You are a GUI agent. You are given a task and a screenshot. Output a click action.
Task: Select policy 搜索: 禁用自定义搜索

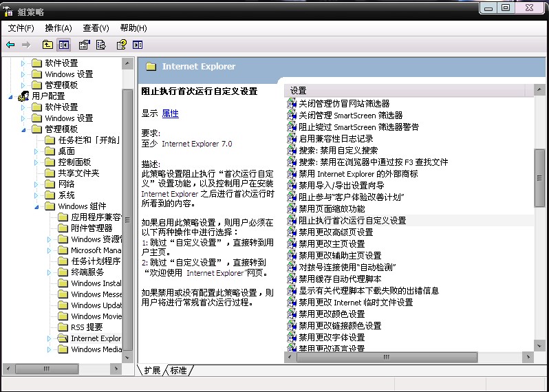(338, 151)
